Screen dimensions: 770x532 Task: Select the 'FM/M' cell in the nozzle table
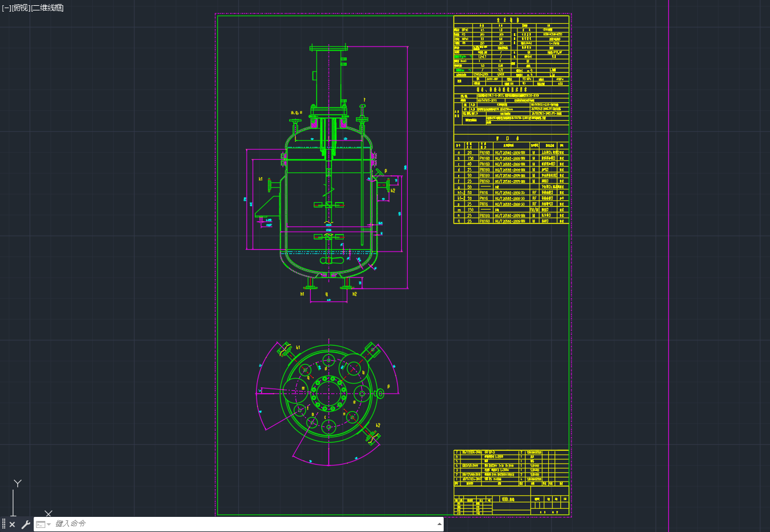[535, 210]
